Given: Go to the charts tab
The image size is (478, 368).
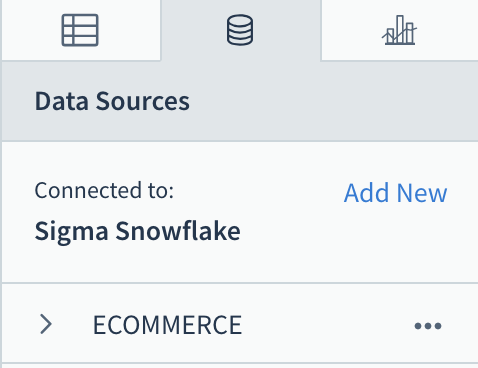Looking at the screenshot, I should click(399, 30).
